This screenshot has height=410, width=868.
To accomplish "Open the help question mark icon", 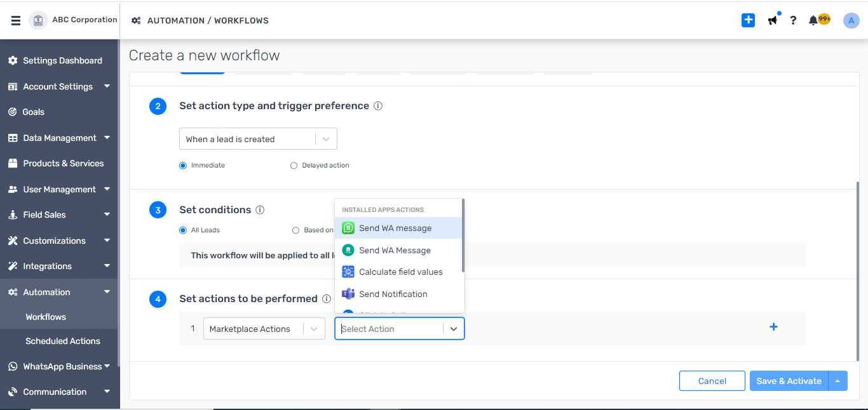I will 793,20.
